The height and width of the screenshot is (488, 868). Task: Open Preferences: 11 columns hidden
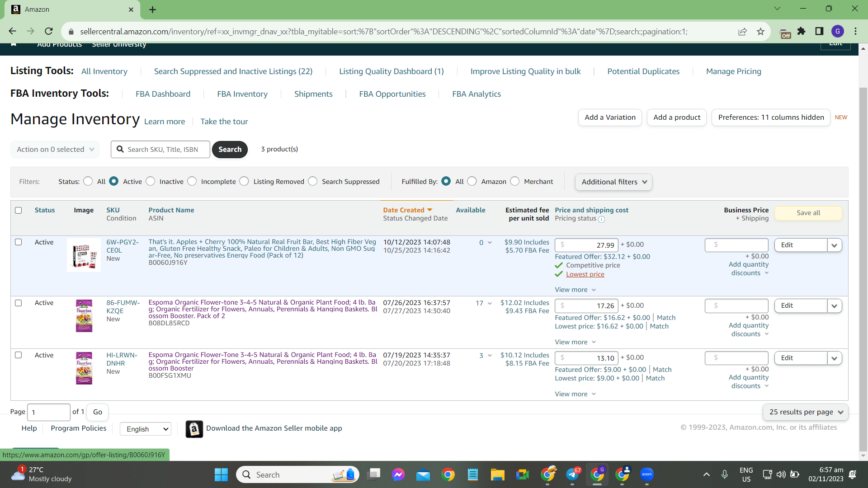[x=771, y=117]
